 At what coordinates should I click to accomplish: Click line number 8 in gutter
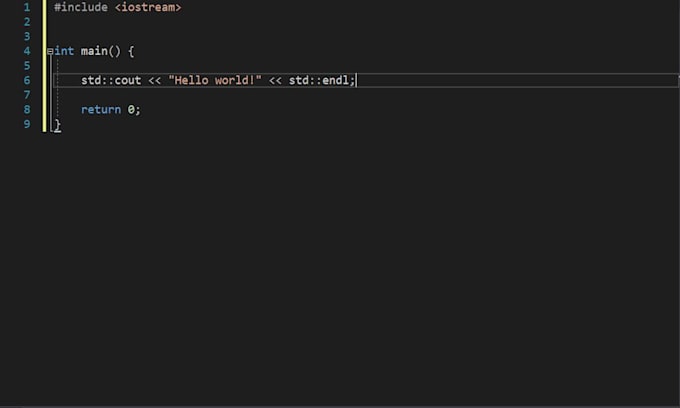tap(26, 109)
